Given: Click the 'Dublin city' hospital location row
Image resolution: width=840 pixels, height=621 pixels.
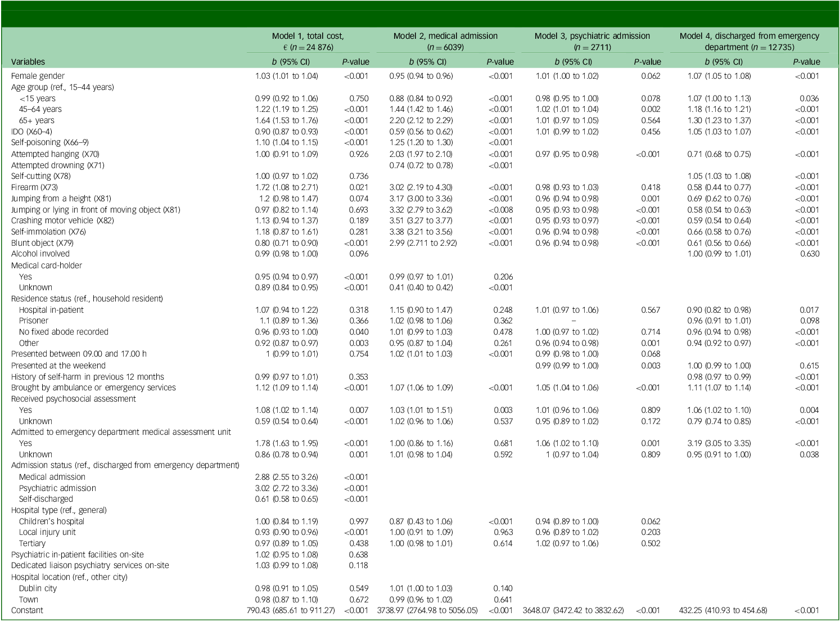Looking at the screenshot, I should pos(38,588).
